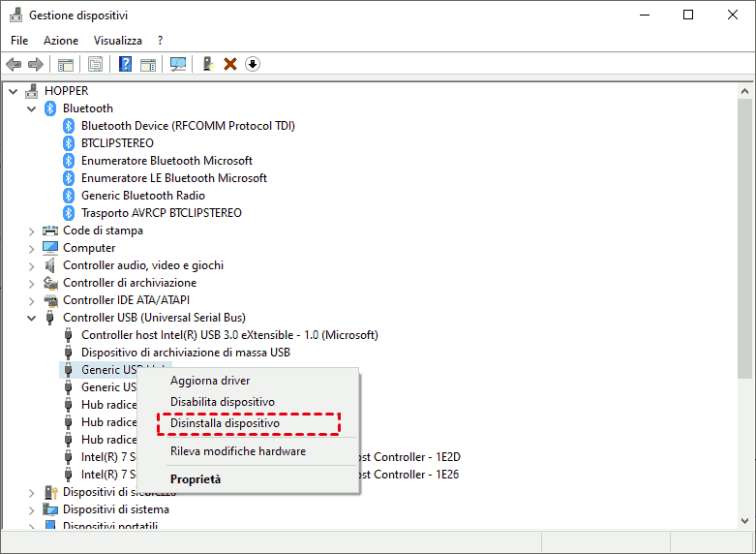Click the Computer monitor icon

pyautogui.click(x=50, y=248)
